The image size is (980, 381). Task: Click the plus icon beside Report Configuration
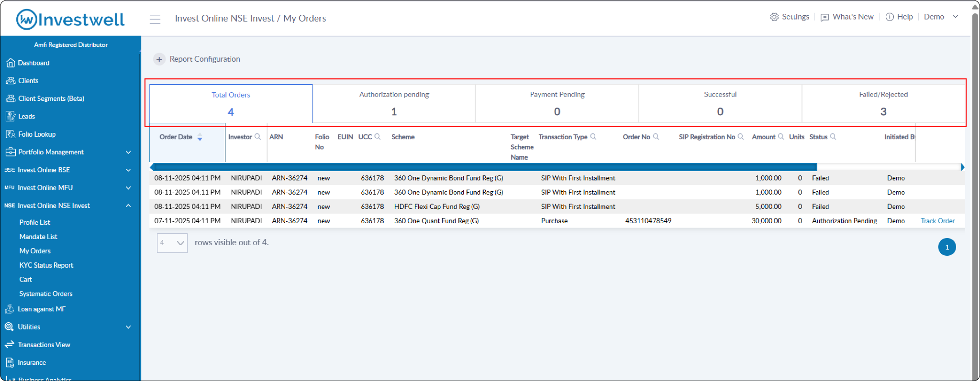pyautogui.click(x=159, y=59)
